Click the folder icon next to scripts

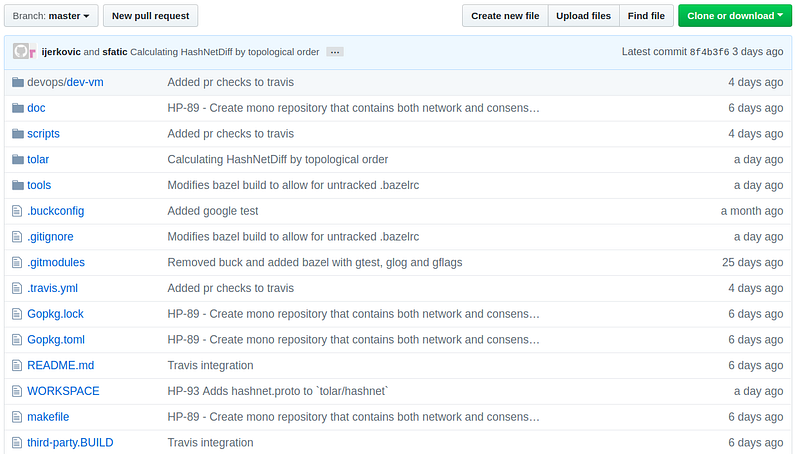pos(17,134)
